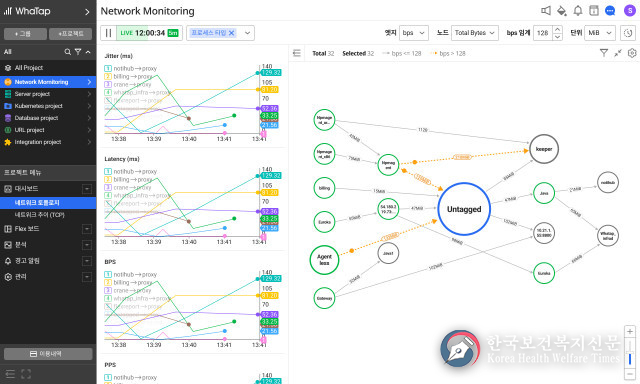640x384 pixels.
Task: Open topology settings gear icon
Action: pos(632,53)
